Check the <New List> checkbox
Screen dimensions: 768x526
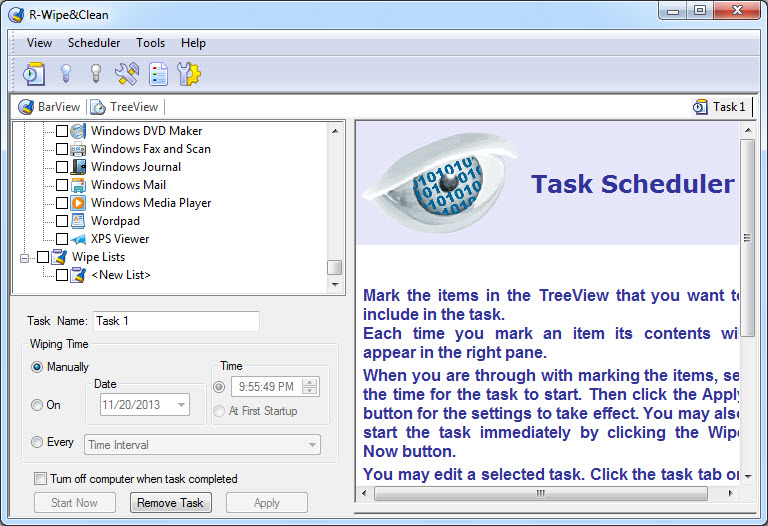(62, 275)
